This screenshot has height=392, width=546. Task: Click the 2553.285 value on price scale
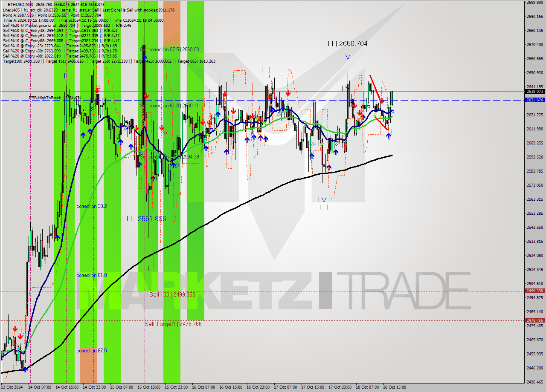pyautogui.click(x=534, y=213)
